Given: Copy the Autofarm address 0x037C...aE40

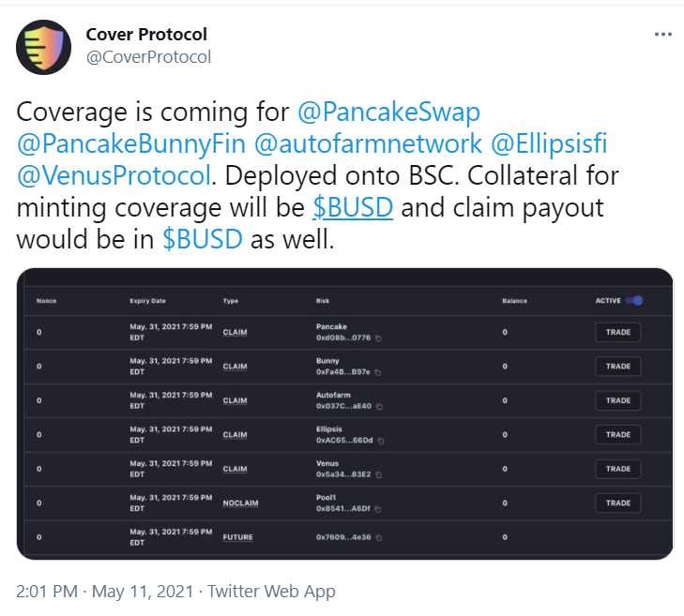Looking at the screenshot, I should point(379,406).
